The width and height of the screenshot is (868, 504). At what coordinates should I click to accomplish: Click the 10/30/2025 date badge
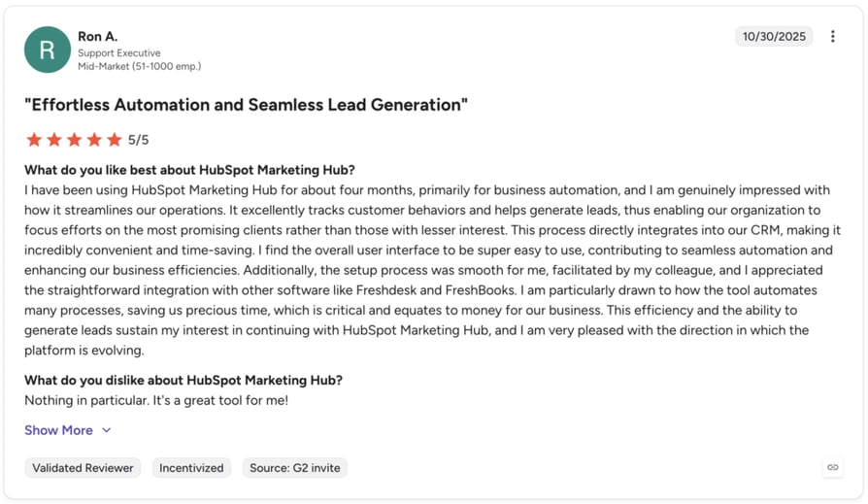(x=774, y=37)
